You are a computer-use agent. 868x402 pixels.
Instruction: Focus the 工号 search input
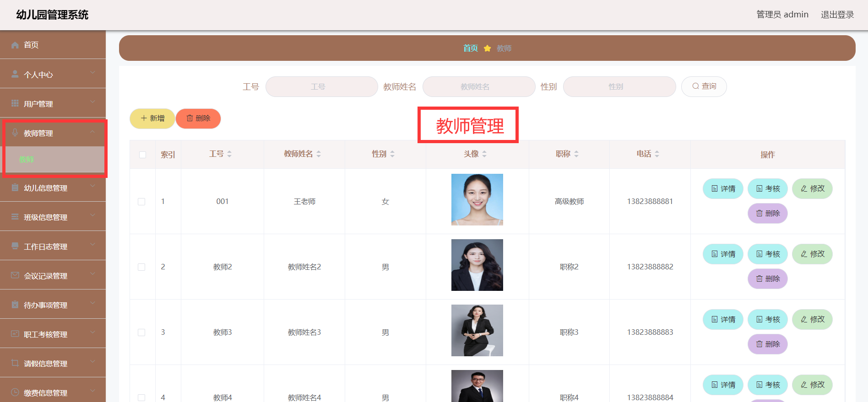[322, 86]
